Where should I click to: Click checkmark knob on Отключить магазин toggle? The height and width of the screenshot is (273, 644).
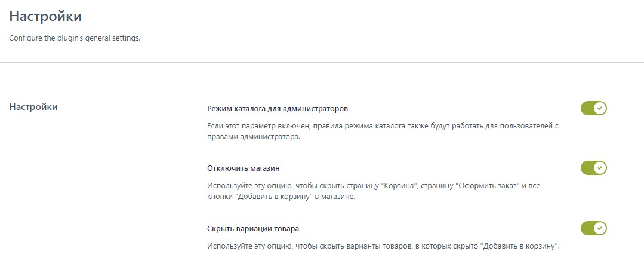[x=600, y=168]
